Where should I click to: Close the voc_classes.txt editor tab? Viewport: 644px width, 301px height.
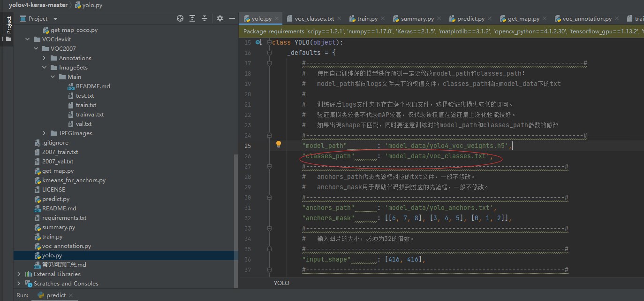click(x=340, y=19)
